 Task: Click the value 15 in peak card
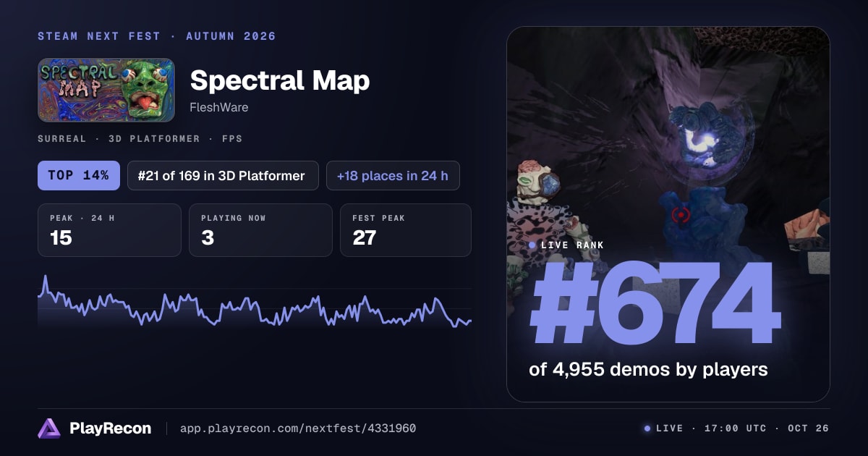click(x=61, y=237)
